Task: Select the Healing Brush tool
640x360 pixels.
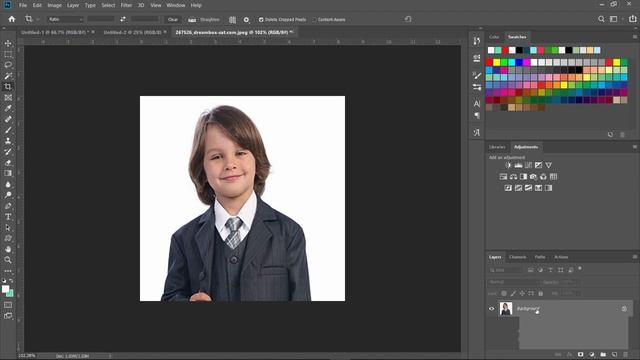Action: [x=8, y=119]
